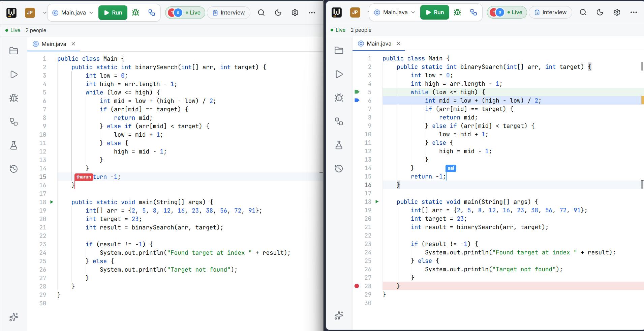Image resolution: width=644 pixels, height=331 pixels.
Task: Expand the JP project dropdown arrow in left window
Action: coord(44,13)
